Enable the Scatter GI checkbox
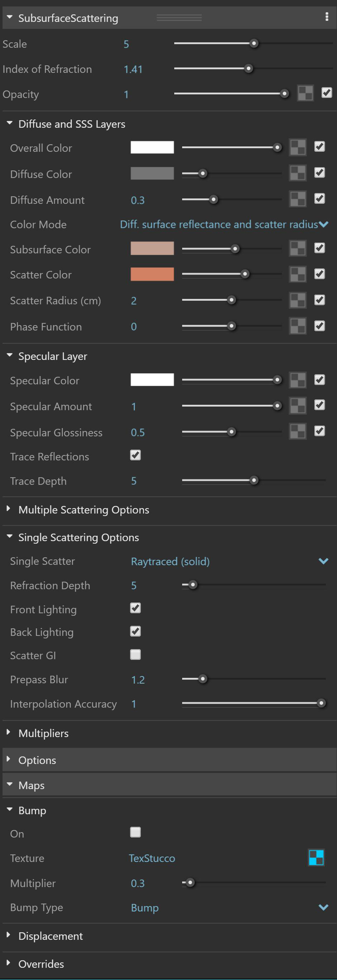The height and width of the screenshot is (980, 337). [x=135, y=655]
